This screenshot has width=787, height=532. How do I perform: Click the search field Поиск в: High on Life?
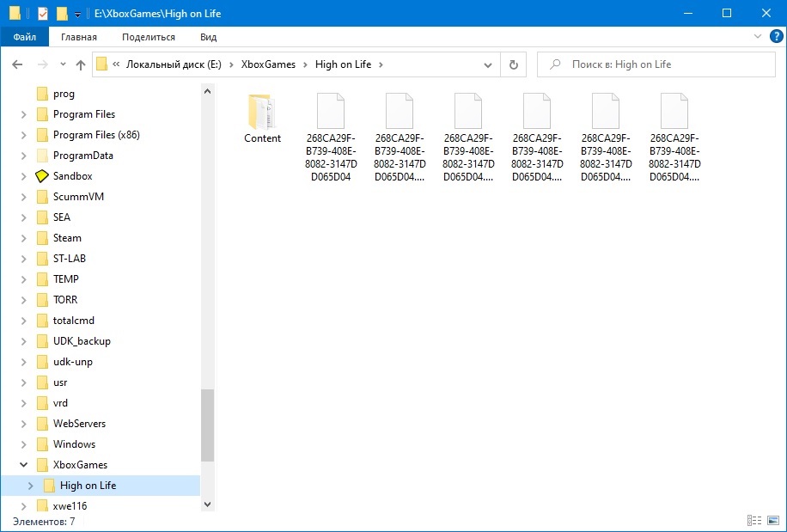click(x=656, y=64)
